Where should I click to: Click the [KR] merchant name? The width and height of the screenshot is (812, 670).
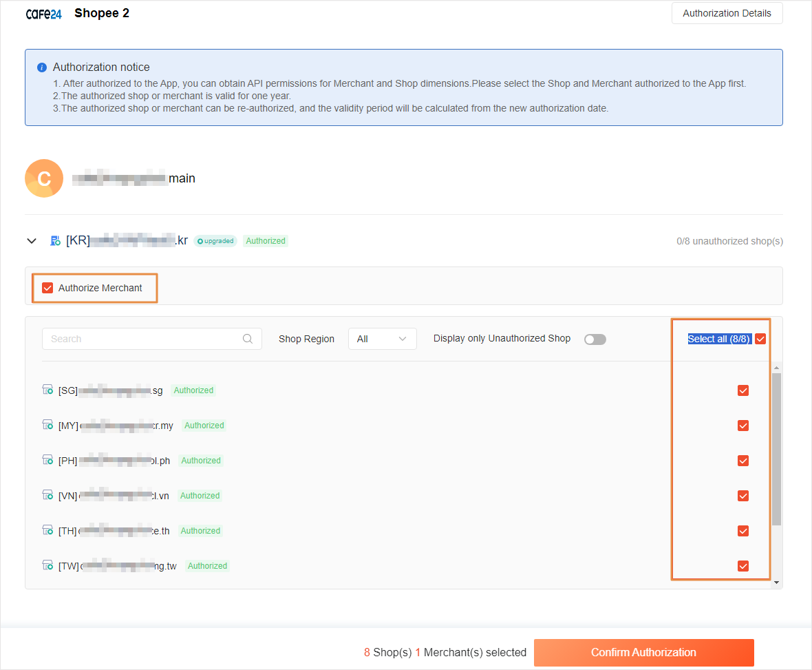tap(127, 240)
